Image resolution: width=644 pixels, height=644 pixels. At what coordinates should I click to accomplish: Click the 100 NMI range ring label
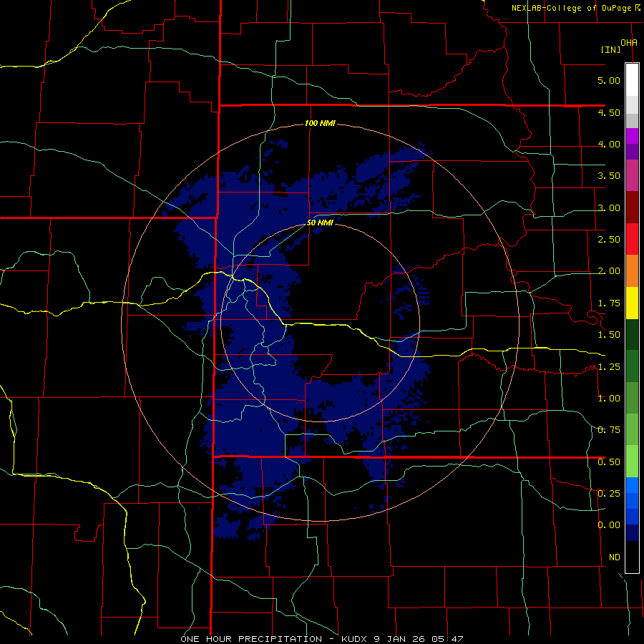click(320, 123)
